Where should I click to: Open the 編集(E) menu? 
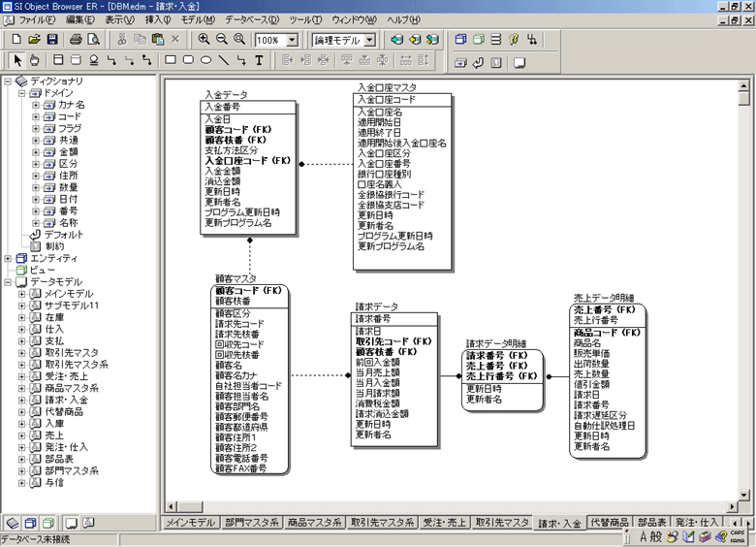pos(80,19)
